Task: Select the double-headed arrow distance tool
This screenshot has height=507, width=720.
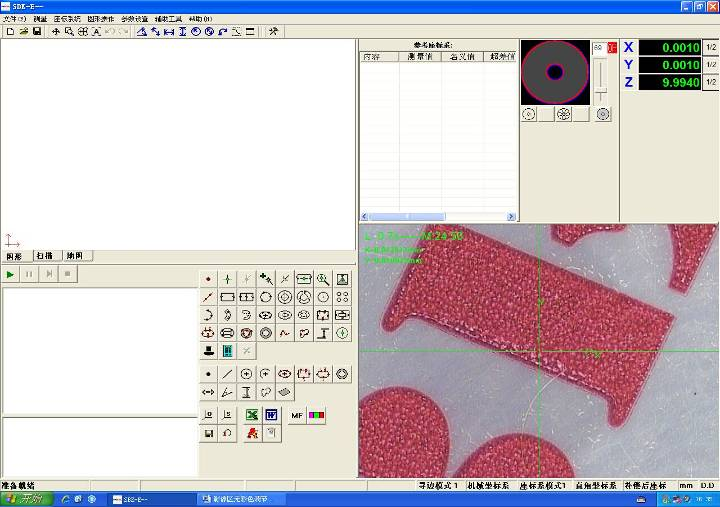Action: (208, 392)
